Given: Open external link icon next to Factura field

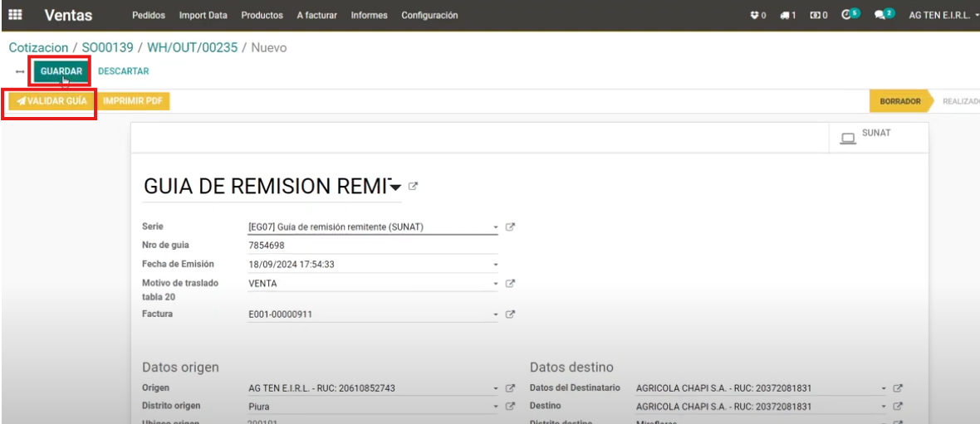Looking at the screenshot, I should pyautogui.click(x=511, y=314).
